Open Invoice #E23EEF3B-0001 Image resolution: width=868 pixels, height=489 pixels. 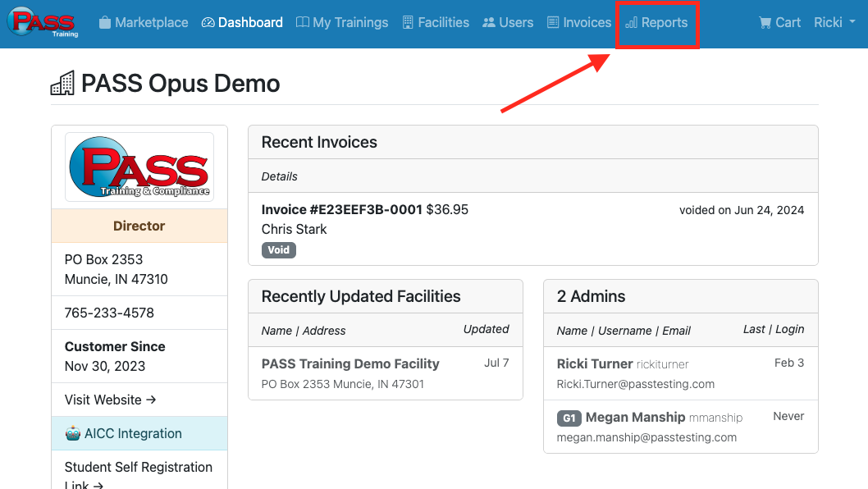(x=341, y=209)
